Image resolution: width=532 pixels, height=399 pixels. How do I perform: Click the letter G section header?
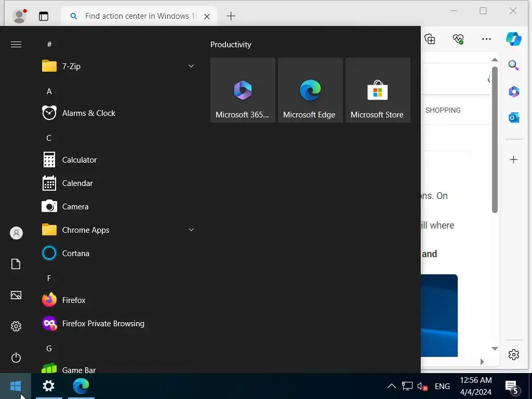point(49,349)
